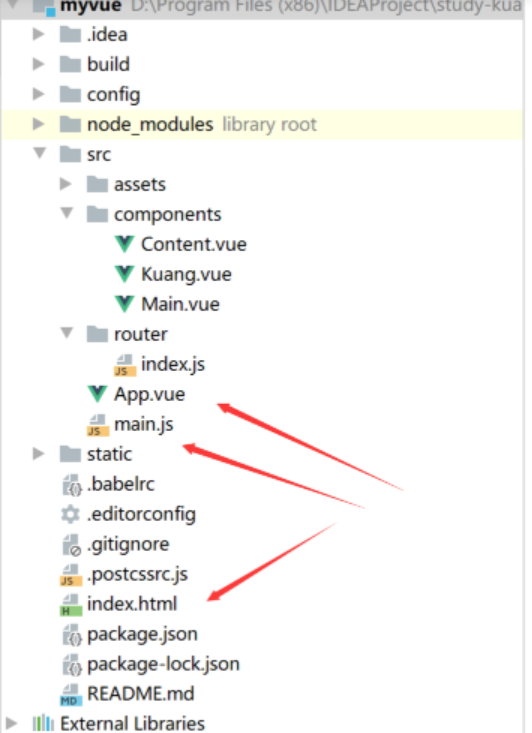Click the JS file icon for router index.js
The width and height of the screenshot is (532, 733).
pos(125,365)
